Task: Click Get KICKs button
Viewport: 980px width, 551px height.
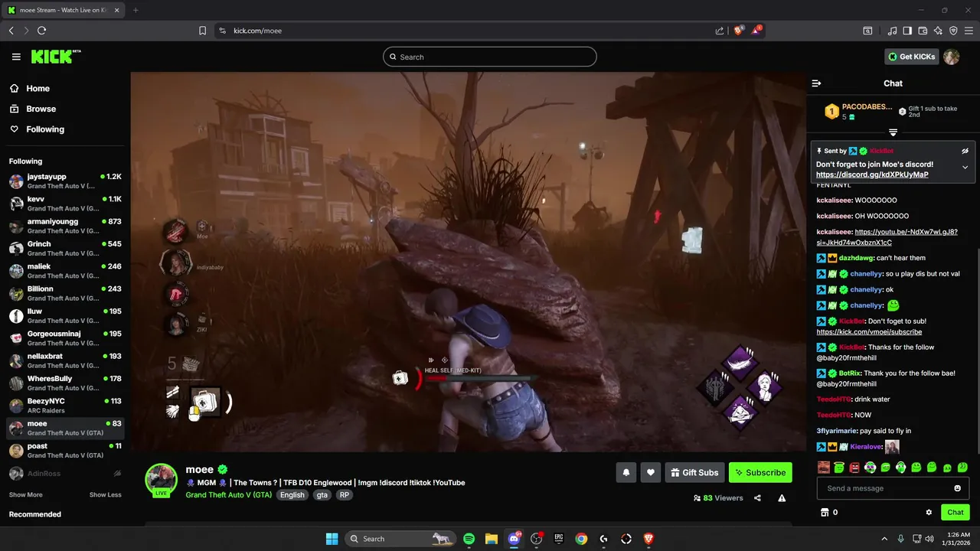Action: tap(911, 57)
